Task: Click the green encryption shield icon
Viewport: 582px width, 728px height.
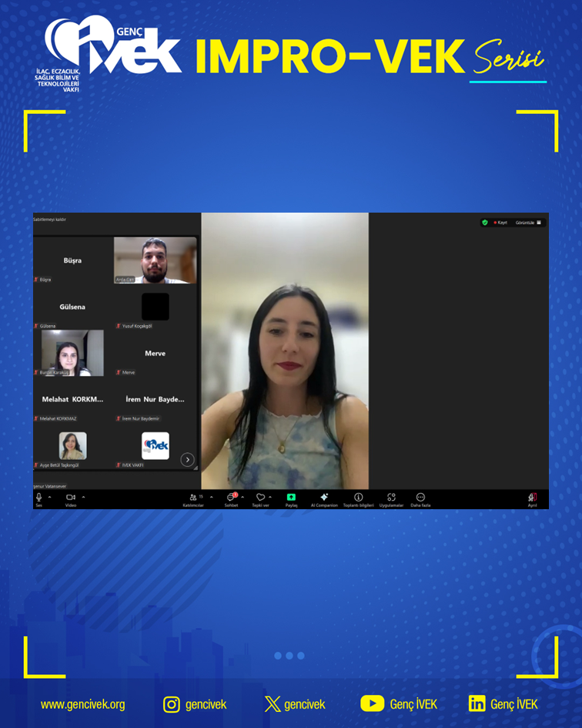Action: 485,222
